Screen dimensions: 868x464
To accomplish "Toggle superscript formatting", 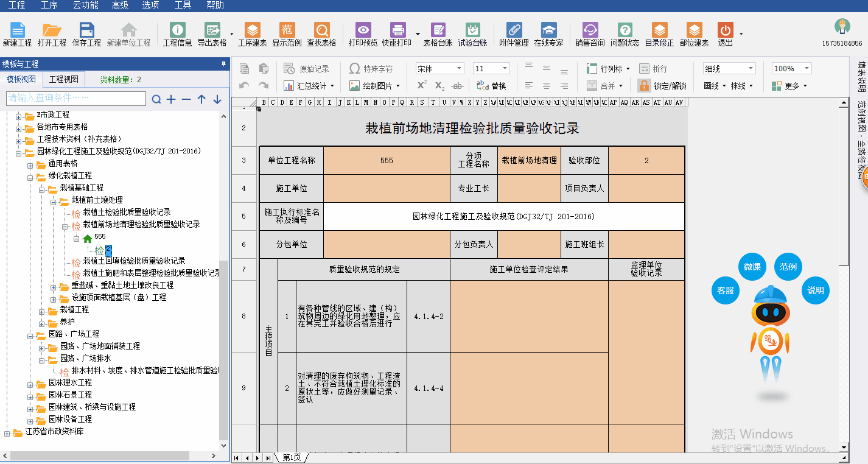I will click(422, 86).
